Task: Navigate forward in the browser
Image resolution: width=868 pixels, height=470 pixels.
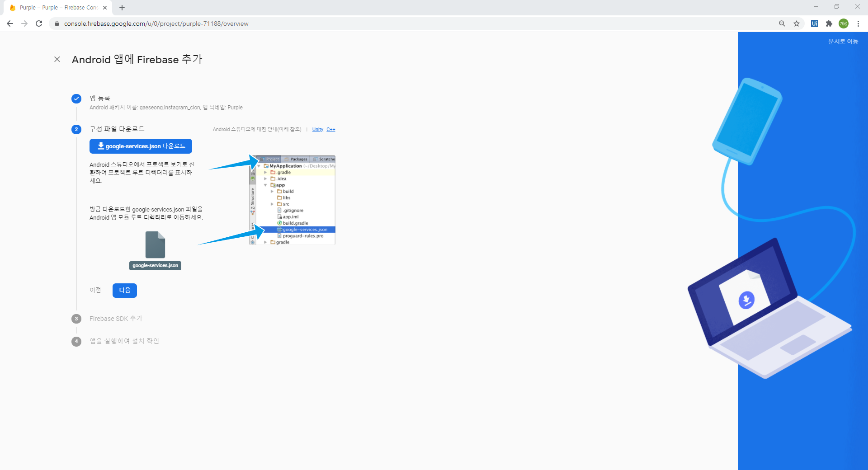Action: 24,23
